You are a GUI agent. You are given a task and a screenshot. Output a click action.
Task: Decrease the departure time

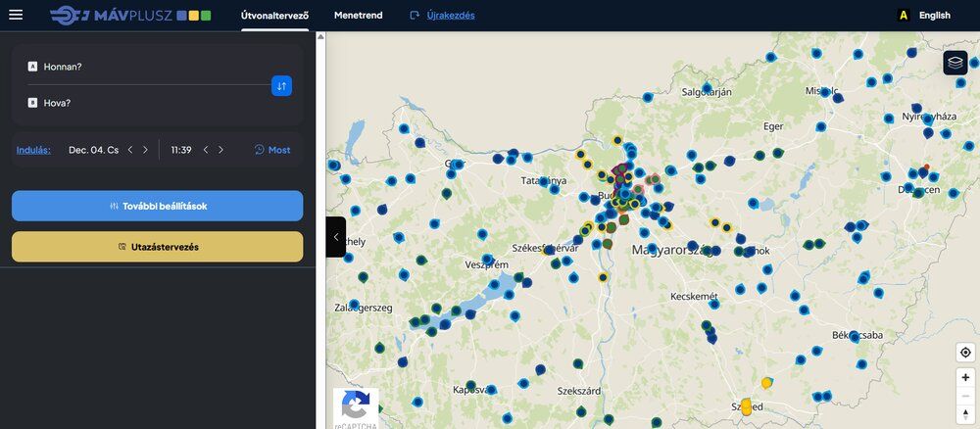tap(206, 150)
